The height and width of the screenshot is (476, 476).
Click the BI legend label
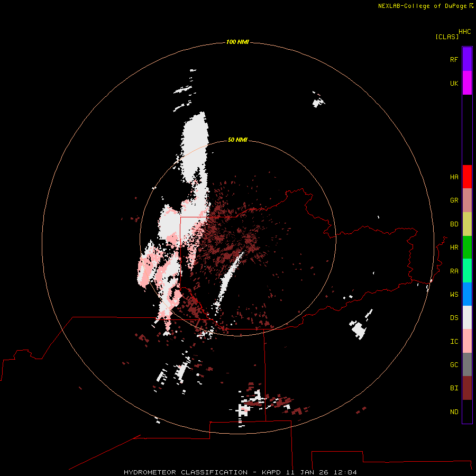coord(454,388)
